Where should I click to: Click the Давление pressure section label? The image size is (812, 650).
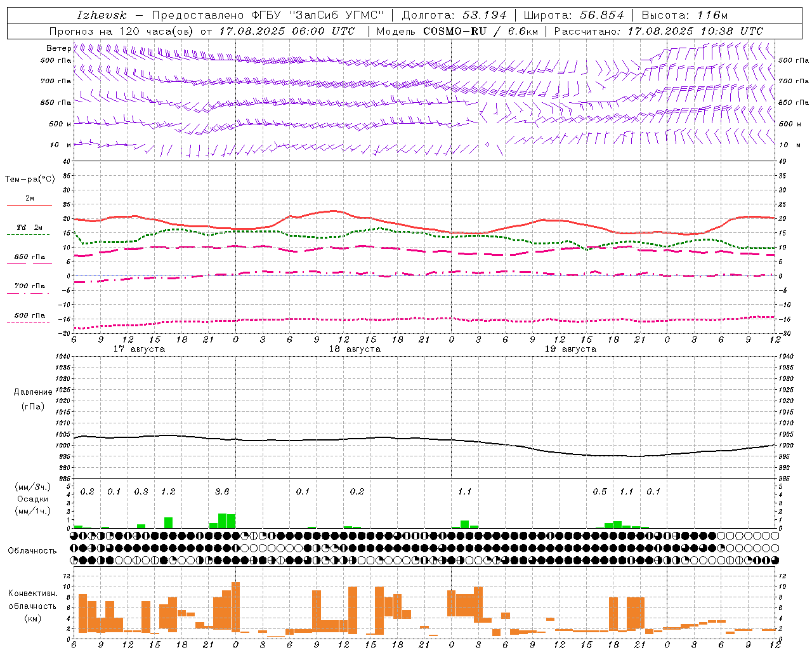tap(33, 392)
